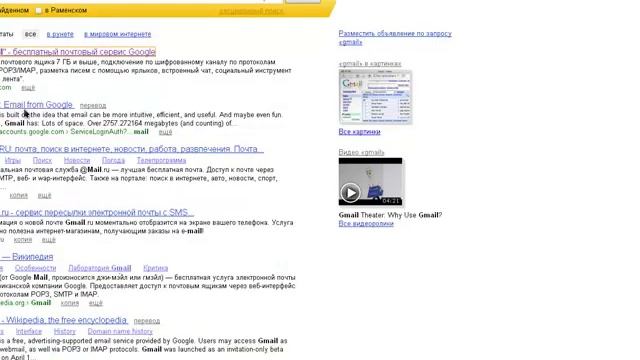Click «ещё» under the SMS service result
This screenshot has width=640, height=360.
pyautogui.click(x=49, y=240)
